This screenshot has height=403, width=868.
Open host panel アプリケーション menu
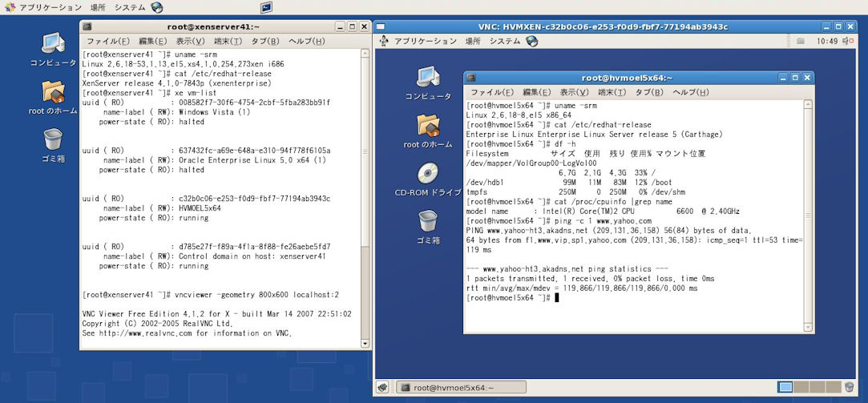pyautogui.click(x=50, y=7)
